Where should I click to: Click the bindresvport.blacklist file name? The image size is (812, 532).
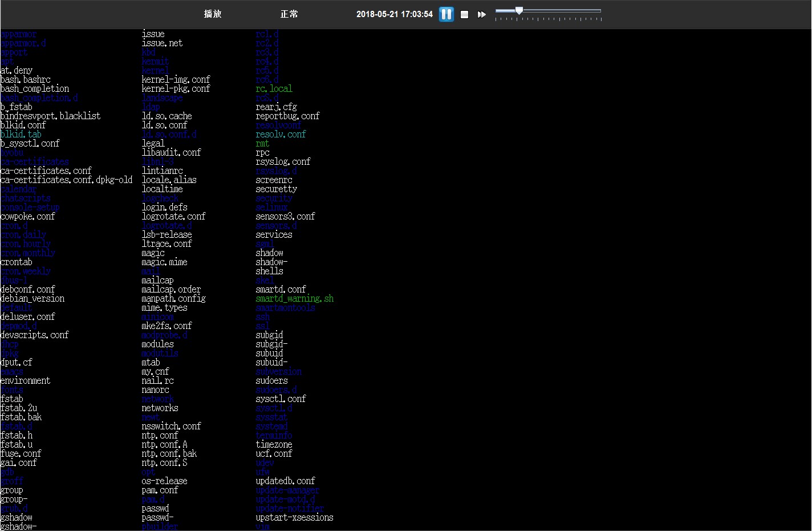(x=50, y=116)
